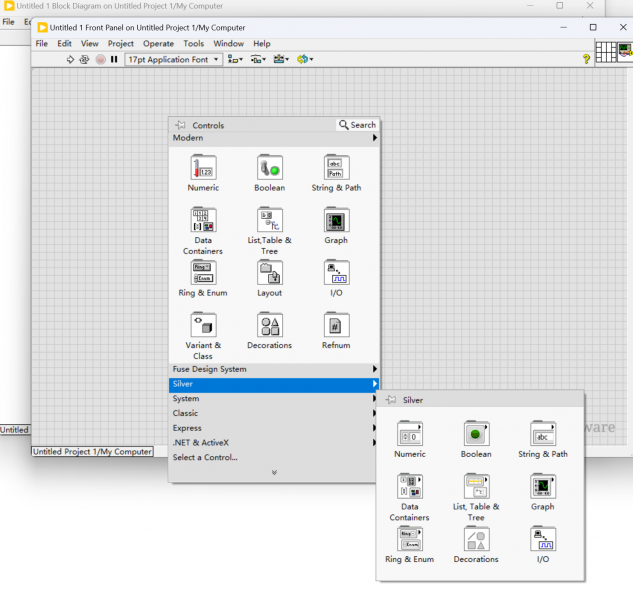Show Context Help question mark
Screen dimensions: 633x600
(x=586, y=59)
